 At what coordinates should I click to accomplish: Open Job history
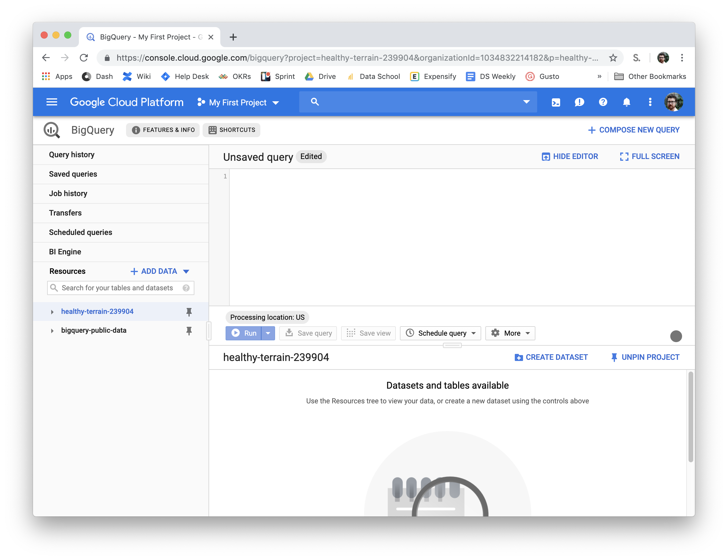(121, 194)
